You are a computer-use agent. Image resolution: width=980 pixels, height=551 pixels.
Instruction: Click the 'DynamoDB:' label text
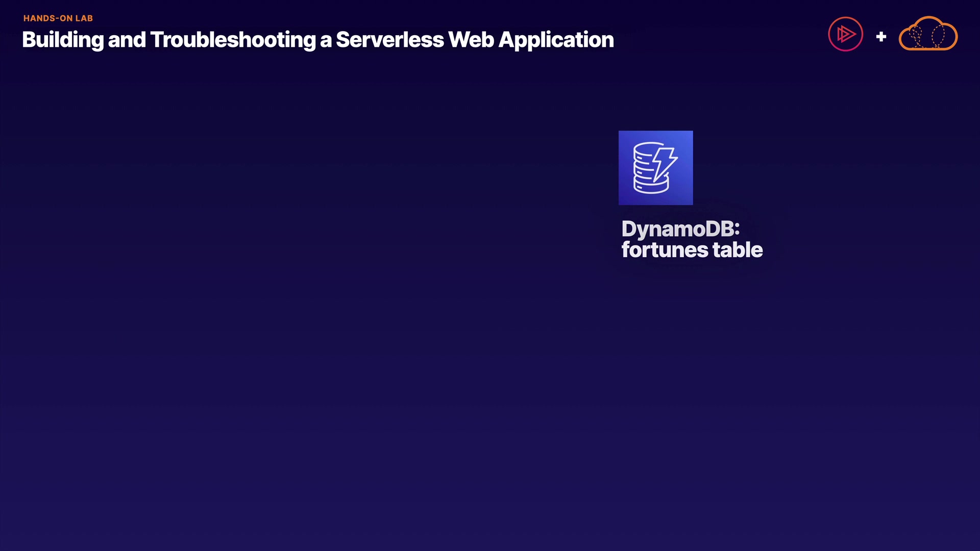[x=680, y=229]
